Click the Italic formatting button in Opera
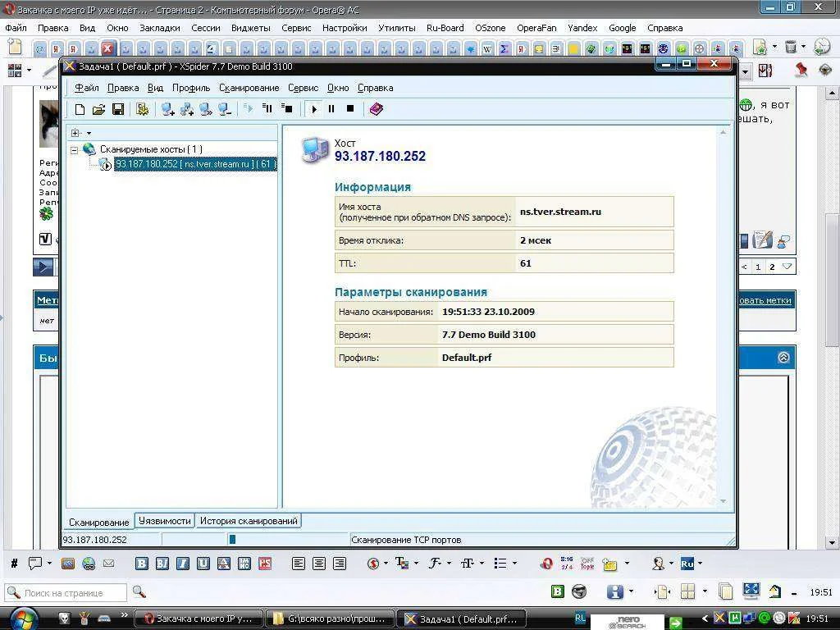The image size is (840, 630). pyautogui.click(x=183, y=564)
